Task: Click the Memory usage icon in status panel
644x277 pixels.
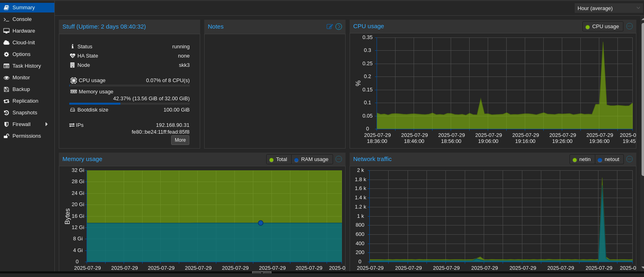Action: (73, 92)
